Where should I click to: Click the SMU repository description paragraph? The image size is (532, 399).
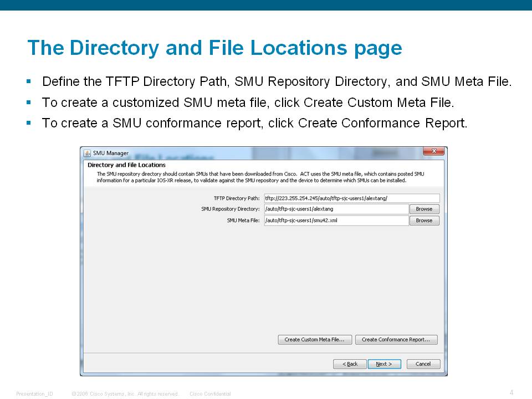tap(260, 177)
